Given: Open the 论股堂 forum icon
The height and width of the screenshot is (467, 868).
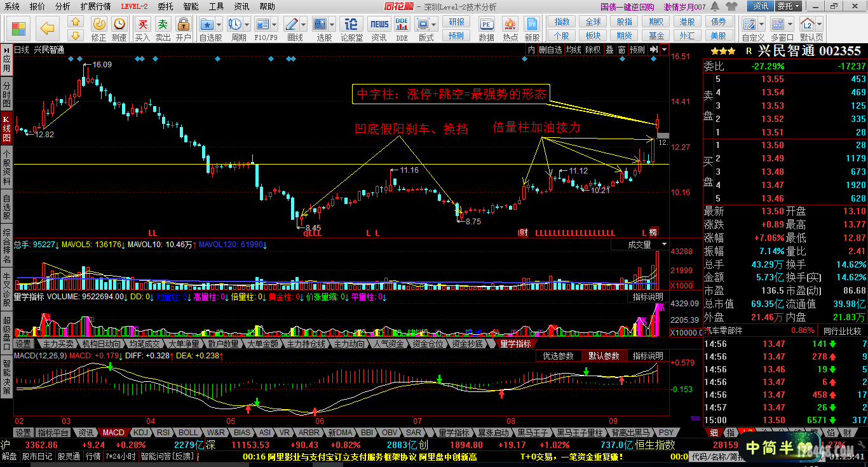Looking at the screenshot, I should coord(351,24).
